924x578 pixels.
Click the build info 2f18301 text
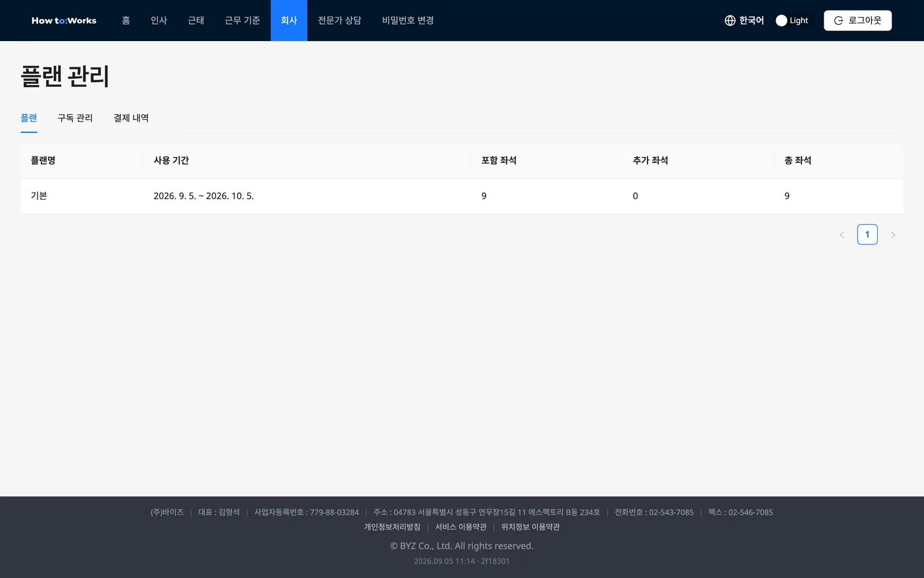coord(495,561)
